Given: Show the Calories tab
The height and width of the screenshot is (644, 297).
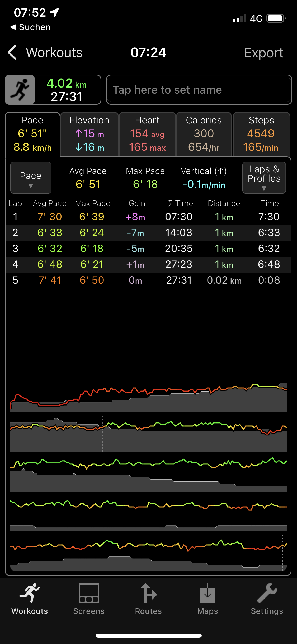Looking at the screenshot, I should (204, 134).
